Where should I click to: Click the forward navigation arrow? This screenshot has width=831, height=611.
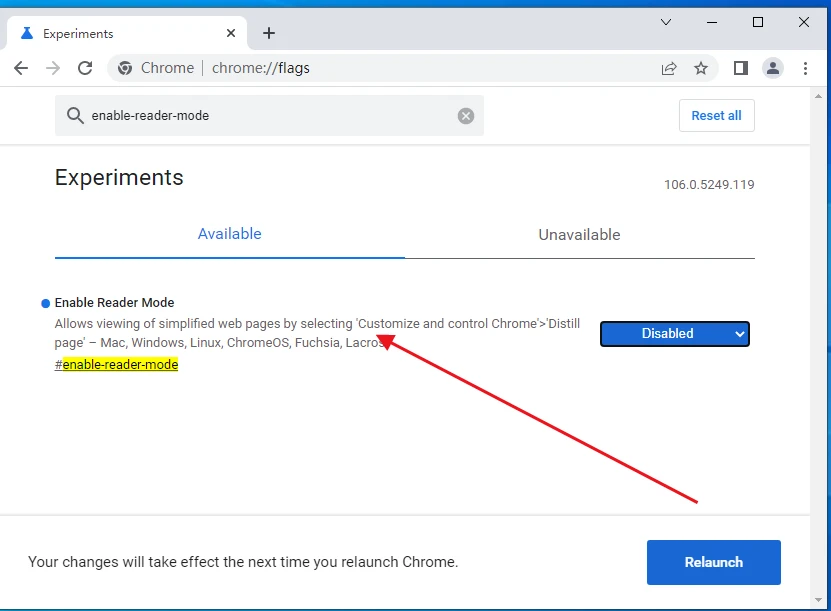pos(53,68)
